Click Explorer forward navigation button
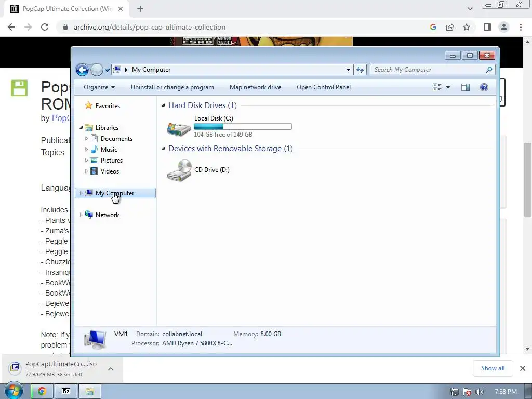The image size is (532, 399). click(97, 70)
